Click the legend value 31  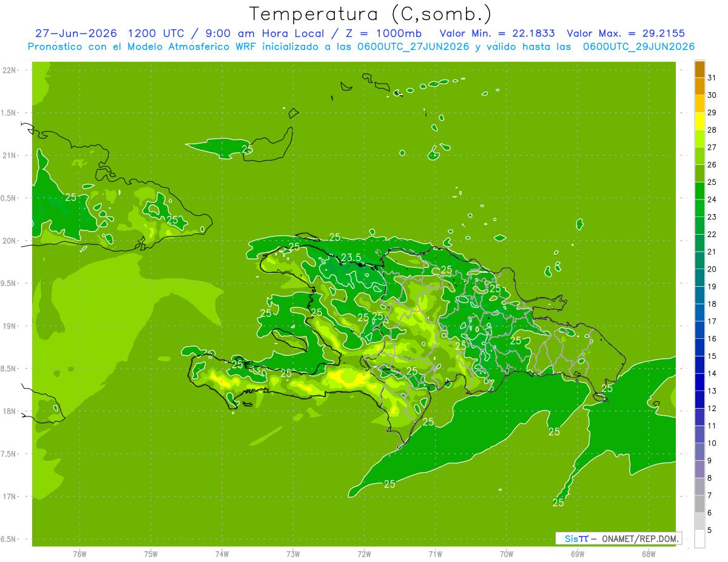(712, 78)
